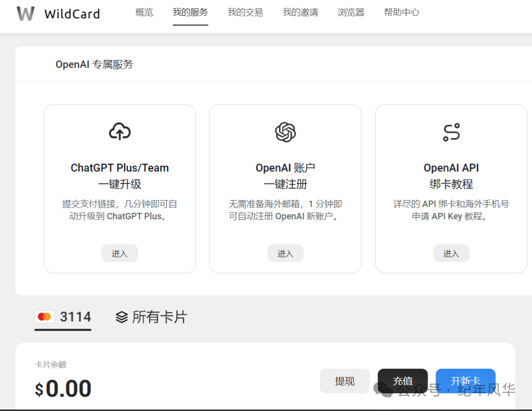Click the cloud upload icon for ChatGPT Plus

[x=120, y=132]
